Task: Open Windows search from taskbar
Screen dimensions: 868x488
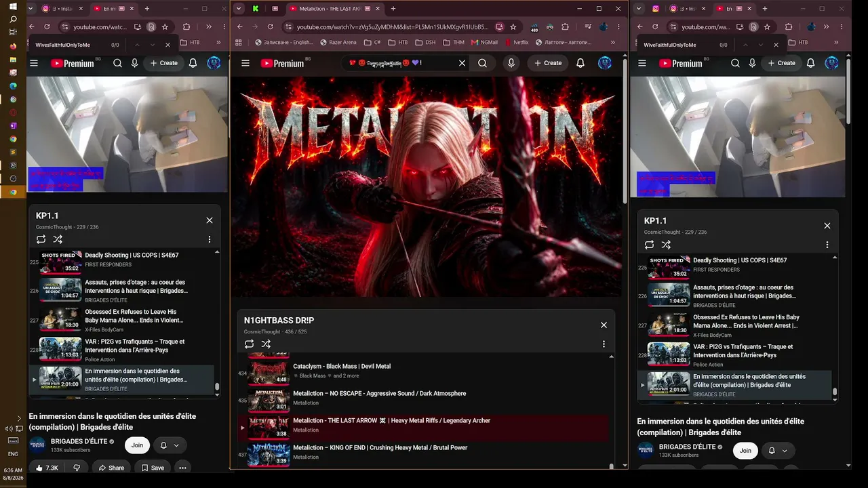Action: [x=12, y=20]
